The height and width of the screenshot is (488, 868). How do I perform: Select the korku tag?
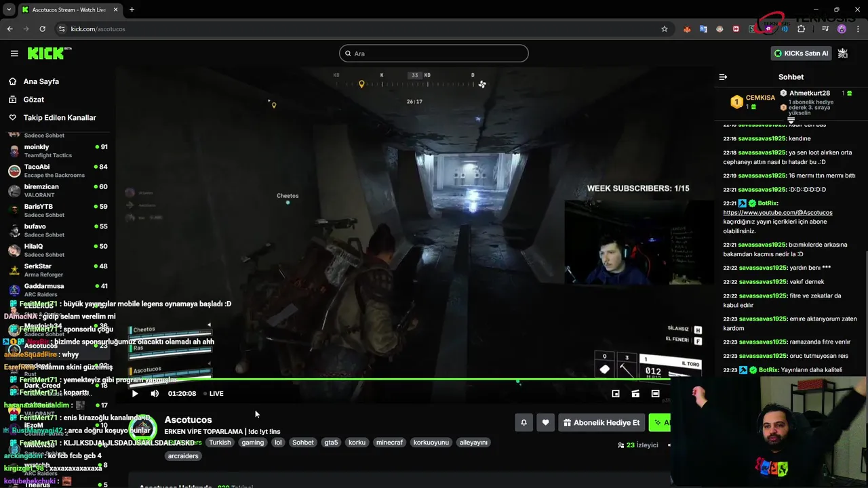point(357,443)
